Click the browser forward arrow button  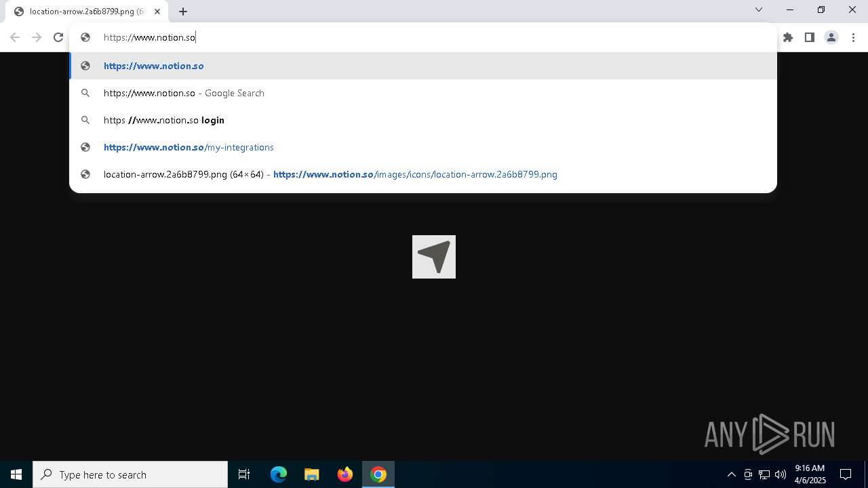coord(37,37)
